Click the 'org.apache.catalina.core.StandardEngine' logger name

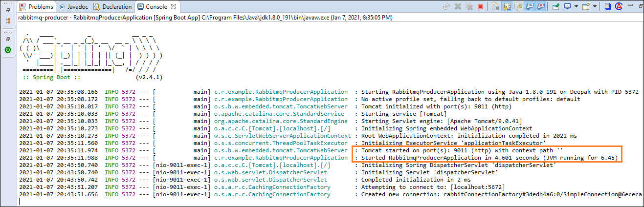click(x=281, y=121)
